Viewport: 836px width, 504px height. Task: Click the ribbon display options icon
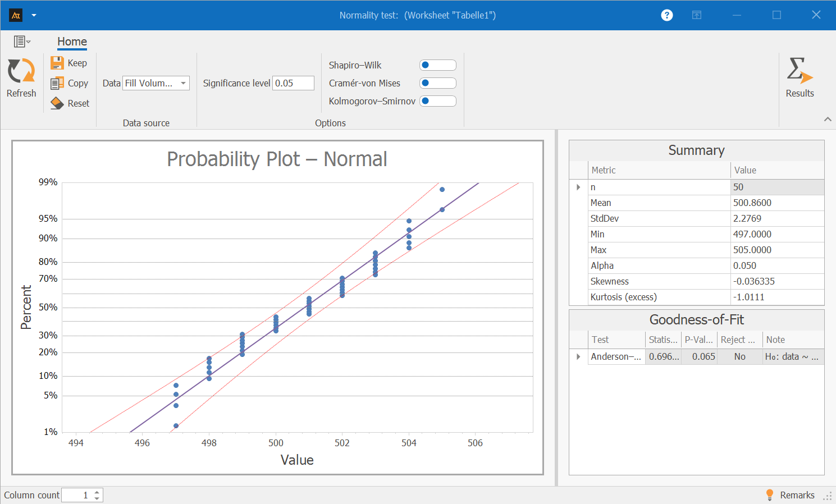pyautogui.click(x=697, y=15)
